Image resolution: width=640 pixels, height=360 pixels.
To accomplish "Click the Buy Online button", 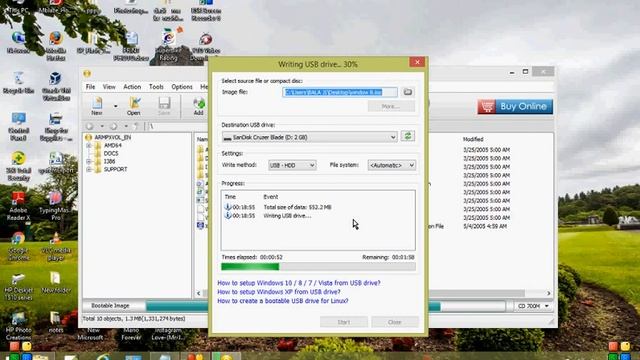I will [515, 107].
